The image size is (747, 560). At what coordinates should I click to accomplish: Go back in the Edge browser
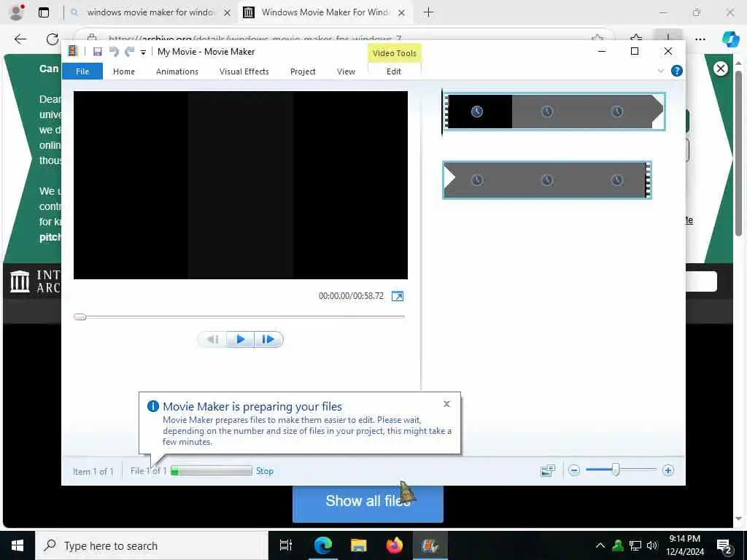(x=20, y=39)
